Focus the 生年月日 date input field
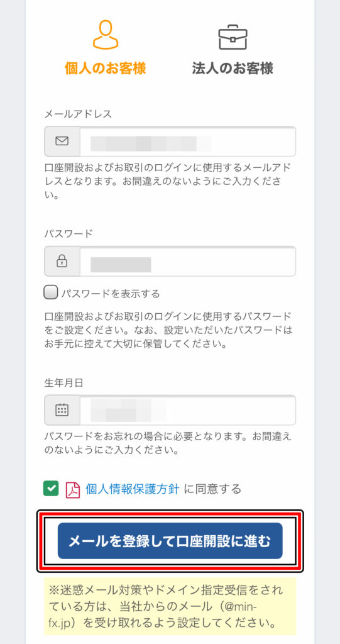Viewport: 340px width, 644px height. [x=188, y=410]
